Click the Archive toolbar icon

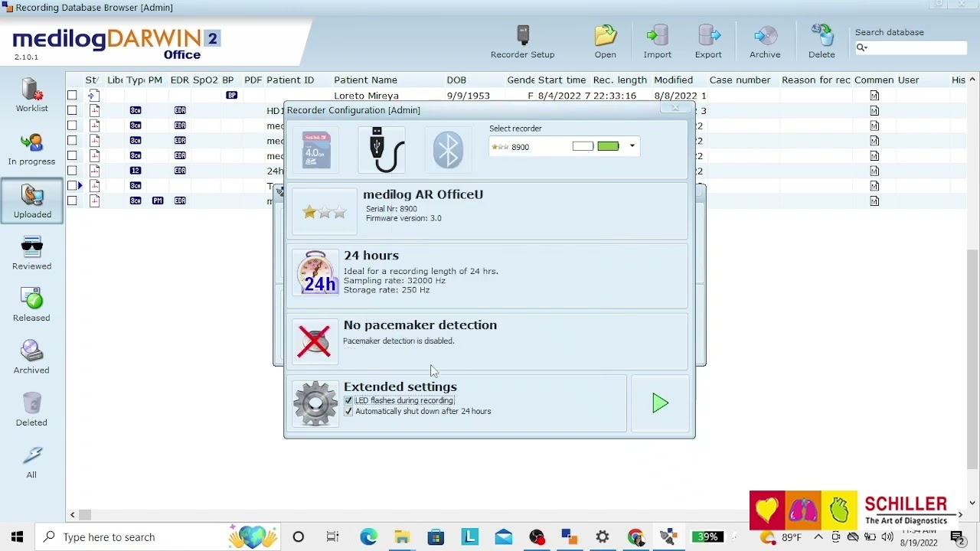coord(765,41)
